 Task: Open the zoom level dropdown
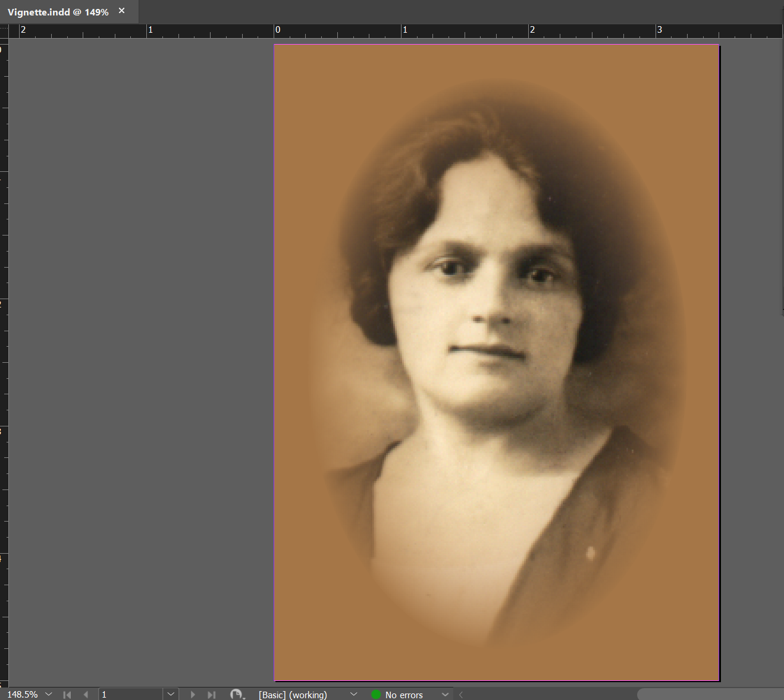pos(49,695)
